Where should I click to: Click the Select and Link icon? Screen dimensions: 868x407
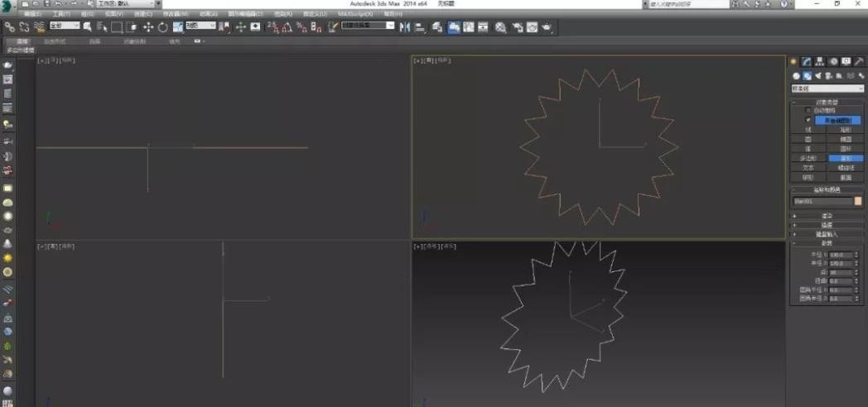pos(10,27)
